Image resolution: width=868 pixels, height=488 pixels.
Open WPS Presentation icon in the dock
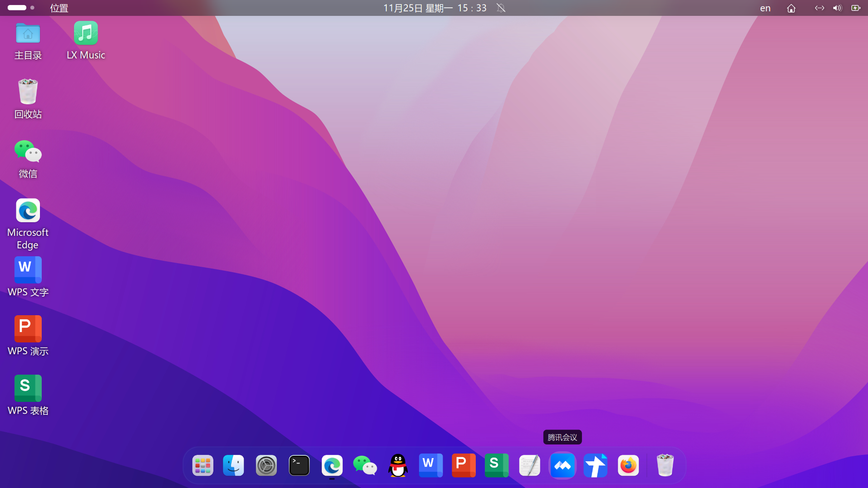click(x=464, y=465)
